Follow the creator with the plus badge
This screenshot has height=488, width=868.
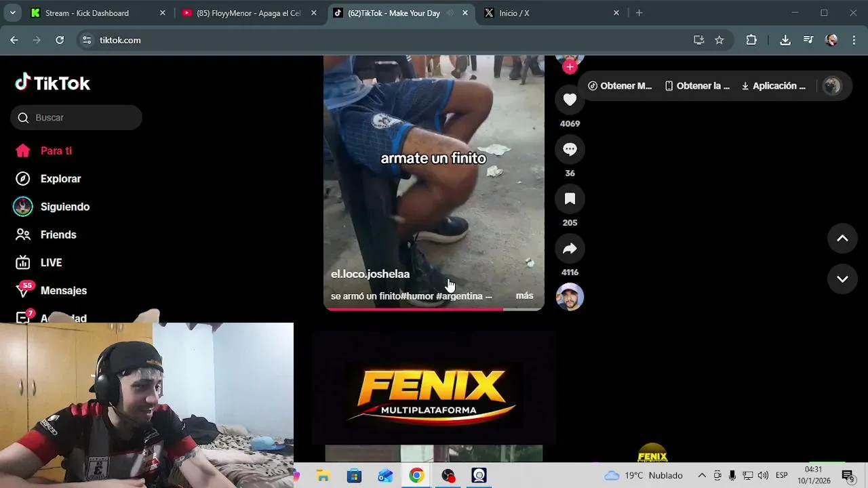(x=570, y=66)
